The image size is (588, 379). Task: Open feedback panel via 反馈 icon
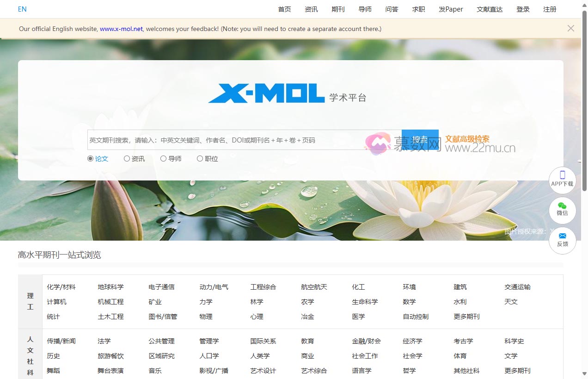coord(562,241)
